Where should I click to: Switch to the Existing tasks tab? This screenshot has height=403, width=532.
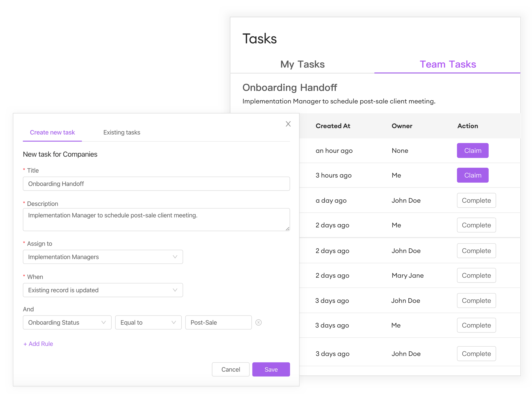pyautogui.click(x=122, y=132)
